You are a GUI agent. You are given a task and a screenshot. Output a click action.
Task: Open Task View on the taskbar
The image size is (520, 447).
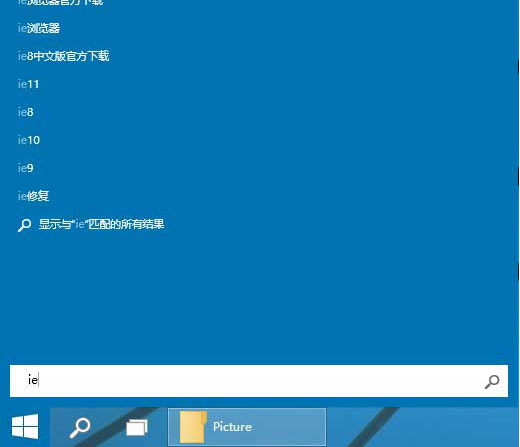pos(137,427)
